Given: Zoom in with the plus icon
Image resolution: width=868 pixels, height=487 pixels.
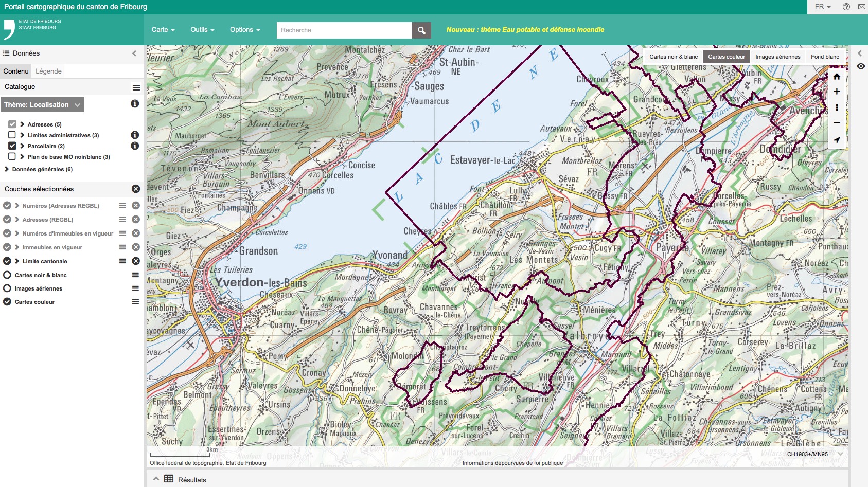Looking at the screenshot, I should point(837,92).
